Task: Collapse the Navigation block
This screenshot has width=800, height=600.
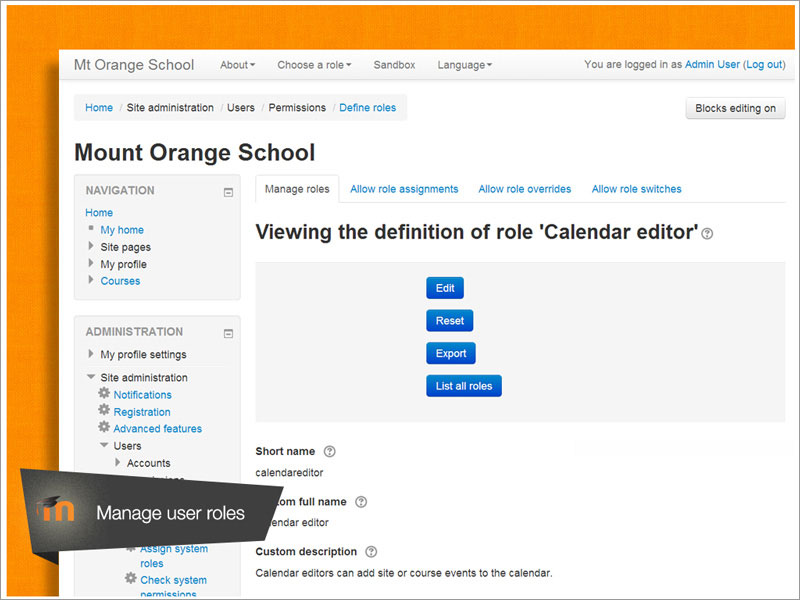Action: 228,192
